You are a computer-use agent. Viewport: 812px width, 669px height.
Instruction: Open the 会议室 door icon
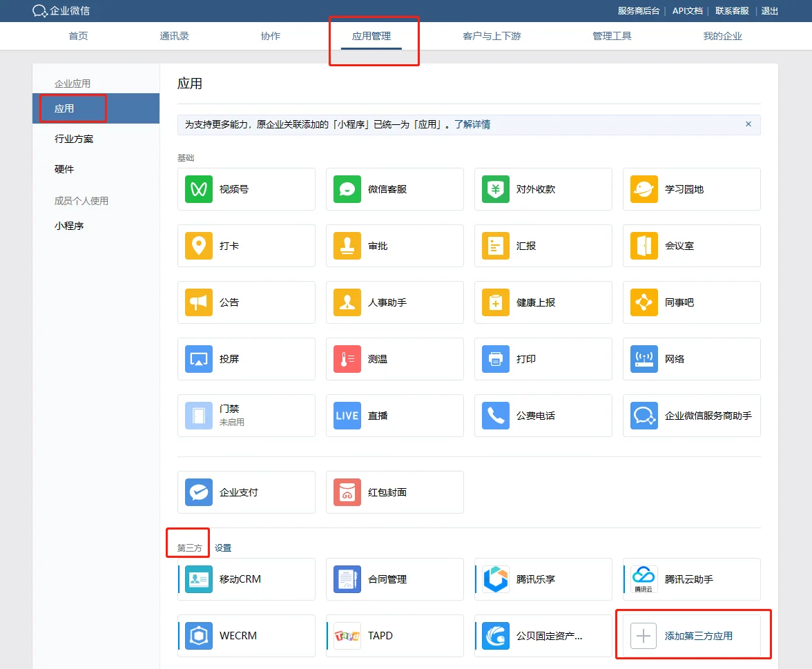tap(644, 246)
